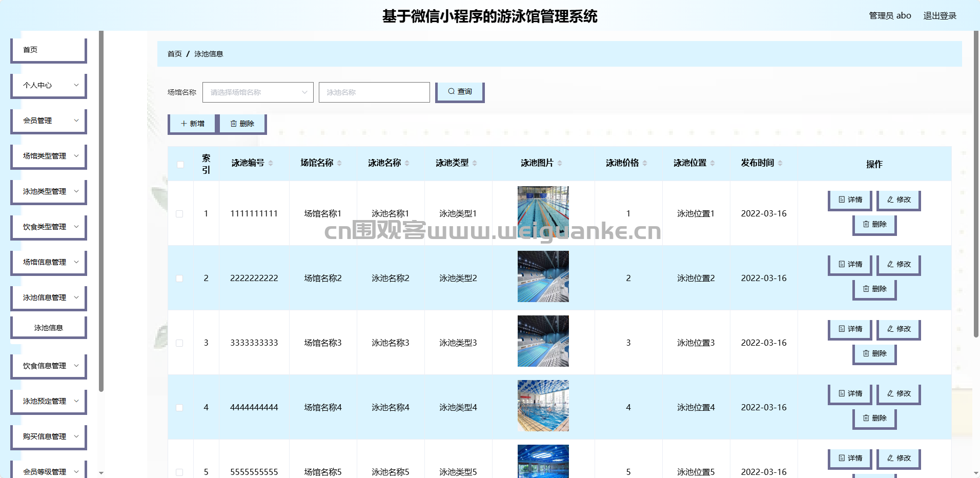Click 修改 for row 泳池名称5
Image resolution: width=980 pixels, height=478 pixels.
pos(899,459)
